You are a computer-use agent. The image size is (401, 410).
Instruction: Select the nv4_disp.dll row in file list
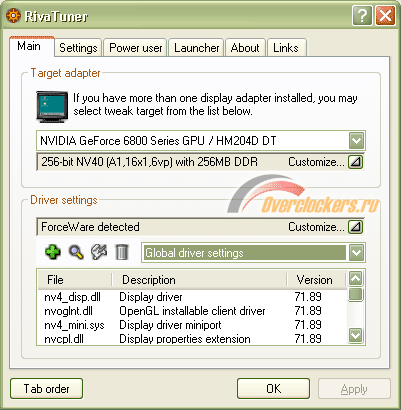coord(193,297)
